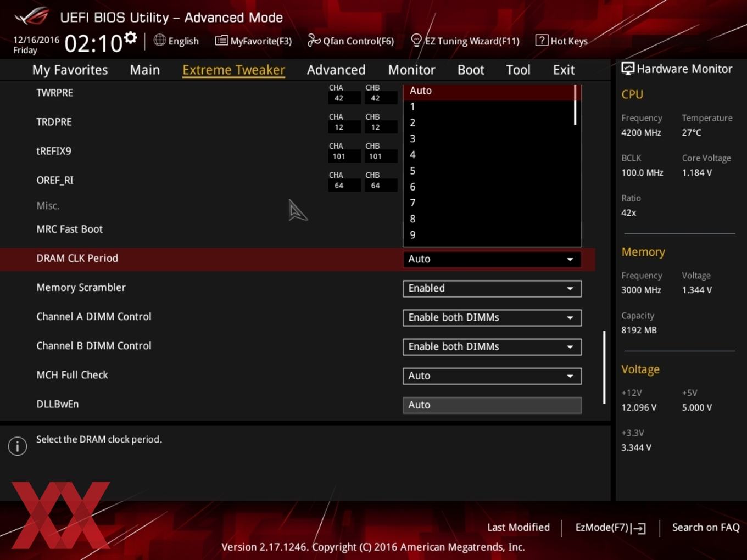Click the DRAM CLK Period label

tap(77, 259)
